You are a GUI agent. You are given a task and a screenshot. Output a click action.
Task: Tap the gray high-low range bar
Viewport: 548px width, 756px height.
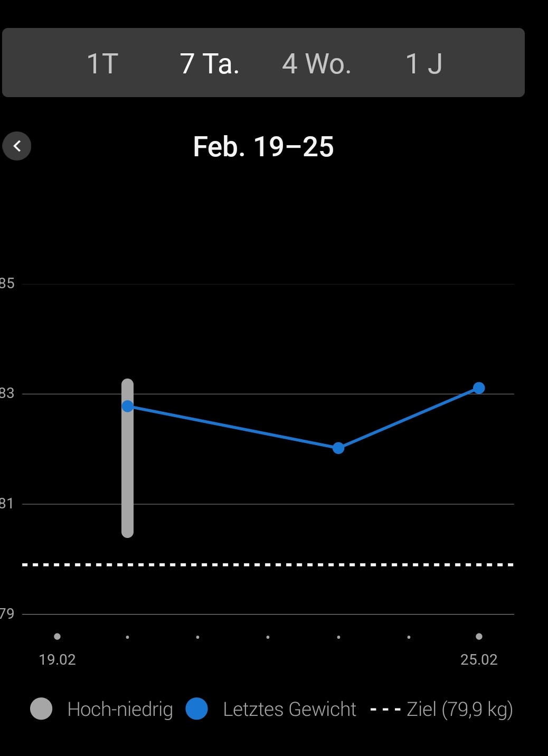point(128,475)
